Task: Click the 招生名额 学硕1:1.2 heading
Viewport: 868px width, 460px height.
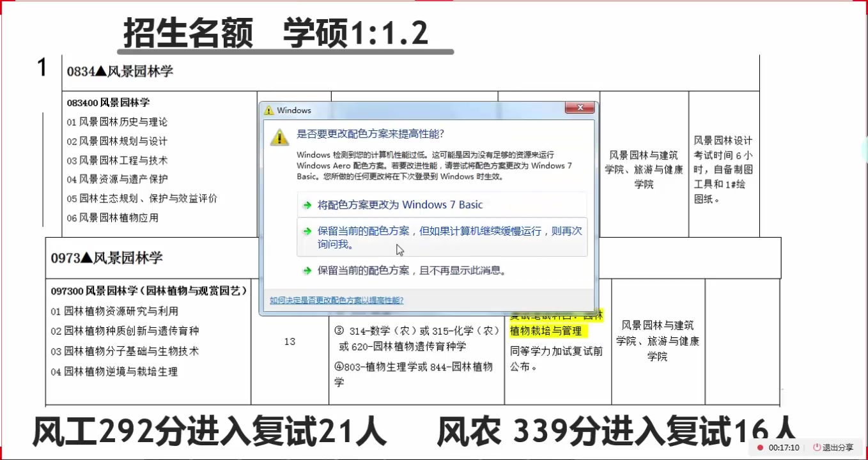Action: pos(275,33)
